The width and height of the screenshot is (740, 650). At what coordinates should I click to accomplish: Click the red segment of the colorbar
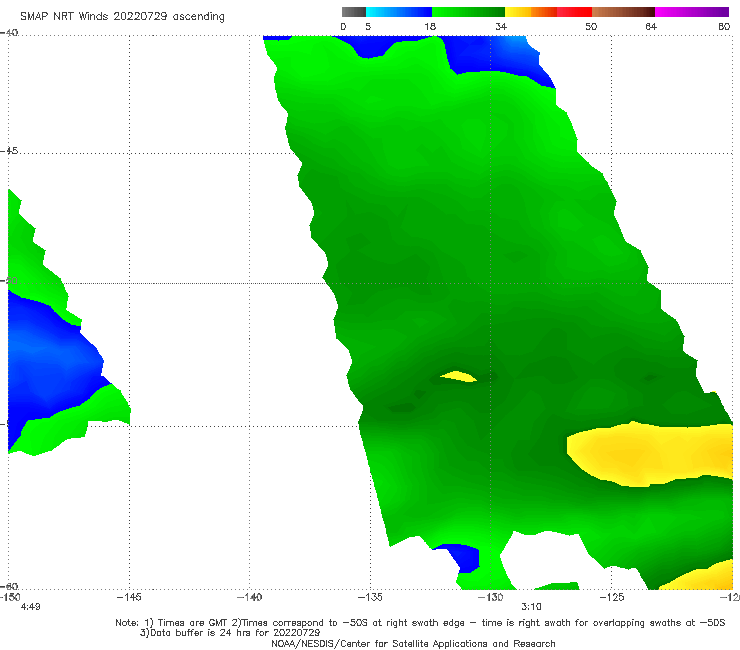(x=574, y=12)
